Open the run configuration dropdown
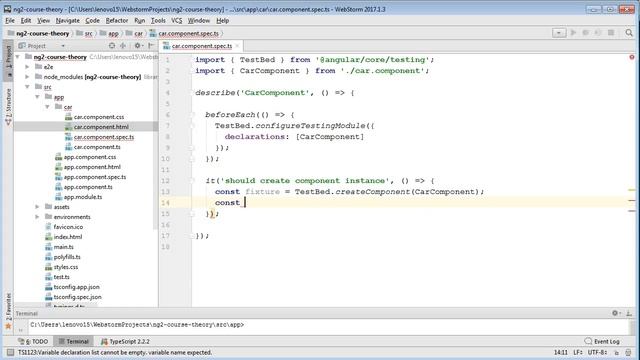 pyautogui.click(x=559, y=33)
